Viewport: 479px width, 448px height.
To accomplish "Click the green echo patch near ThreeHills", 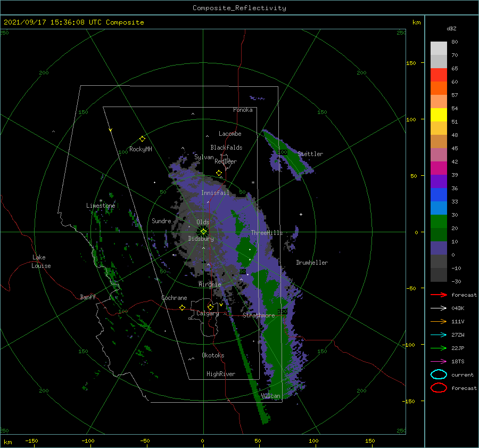I will click(x=246, y=251).
